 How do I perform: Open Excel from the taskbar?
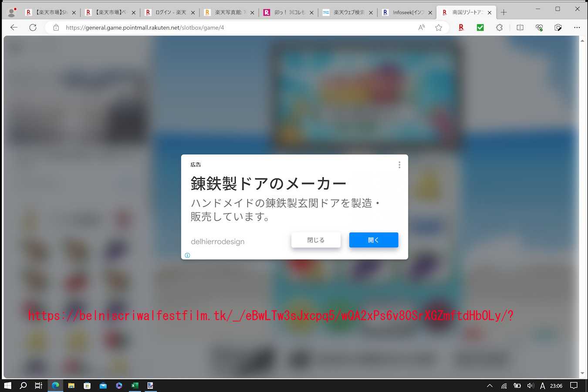point(135,385)
